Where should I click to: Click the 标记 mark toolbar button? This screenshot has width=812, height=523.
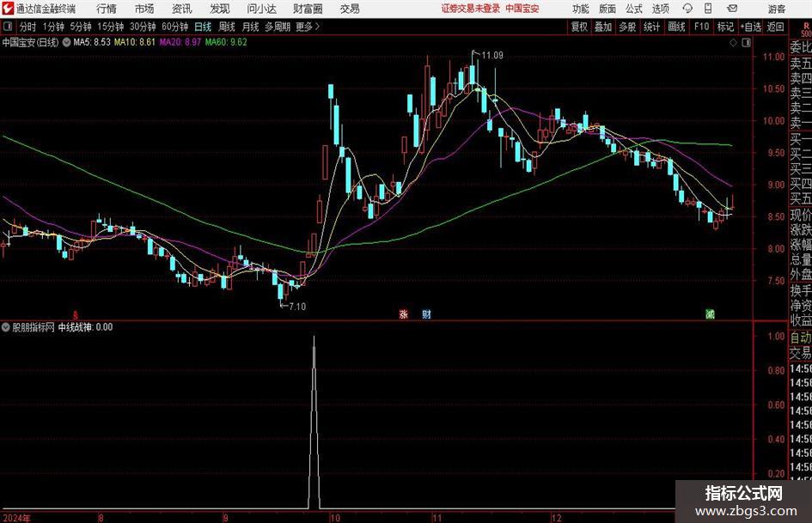(725, 27)
